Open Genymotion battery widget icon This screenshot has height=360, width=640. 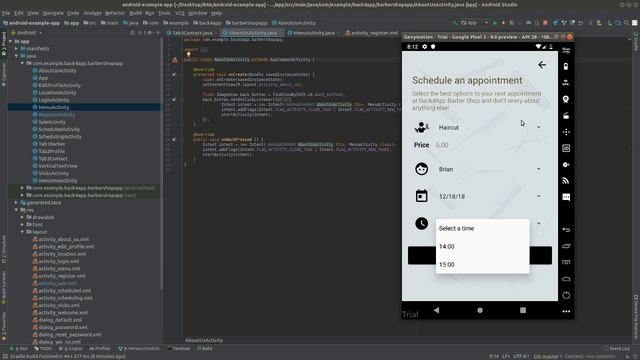click(x=566, y=67)
